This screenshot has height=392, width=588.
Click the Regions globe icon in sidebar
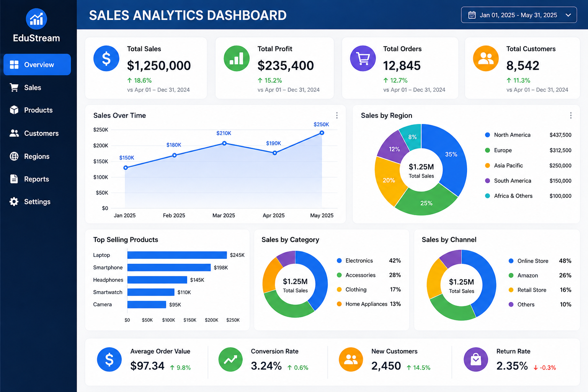14,156
